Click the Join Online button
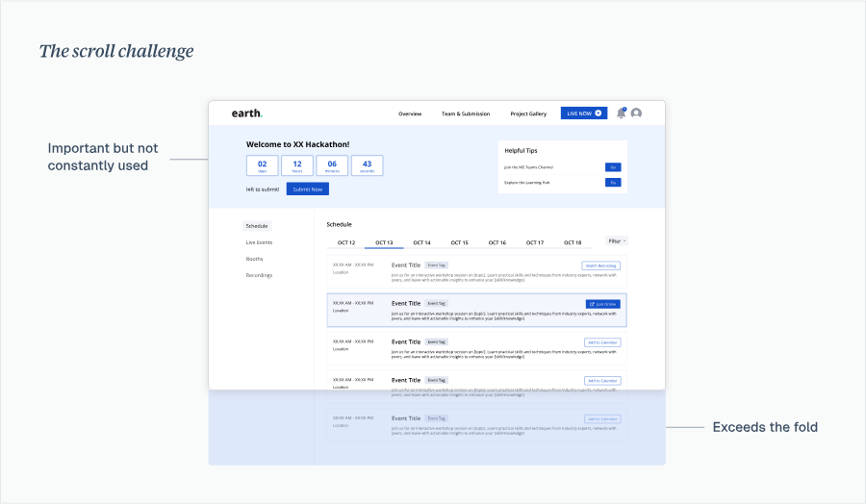Screen dimensions: 866x504 click(x=603, y=304)
